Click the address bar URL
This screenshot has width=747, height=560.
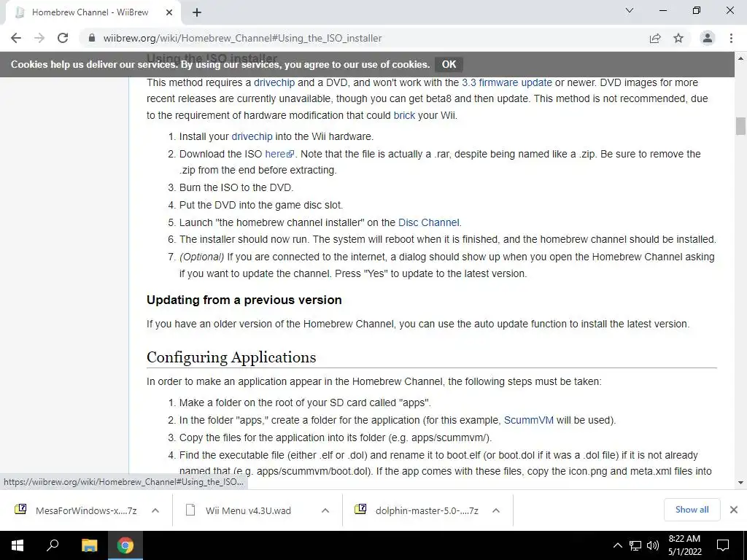tap(242, 38)
